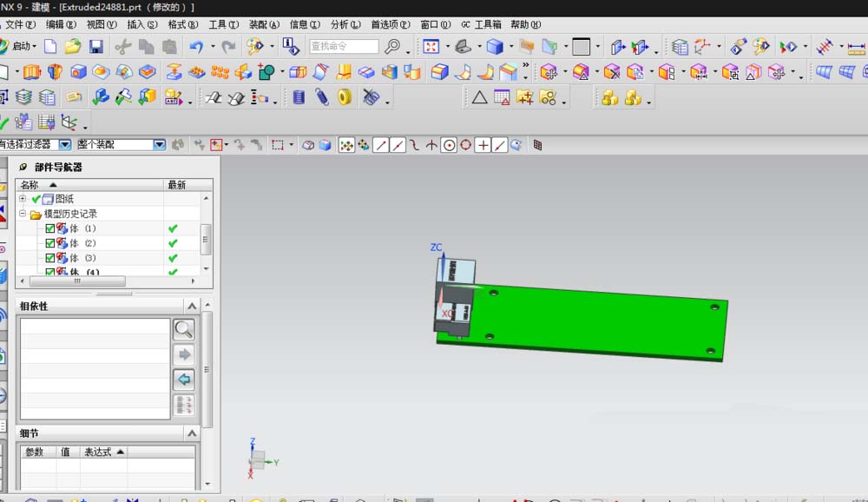Toggle the 体 (2) checkbox

(49, 243)
